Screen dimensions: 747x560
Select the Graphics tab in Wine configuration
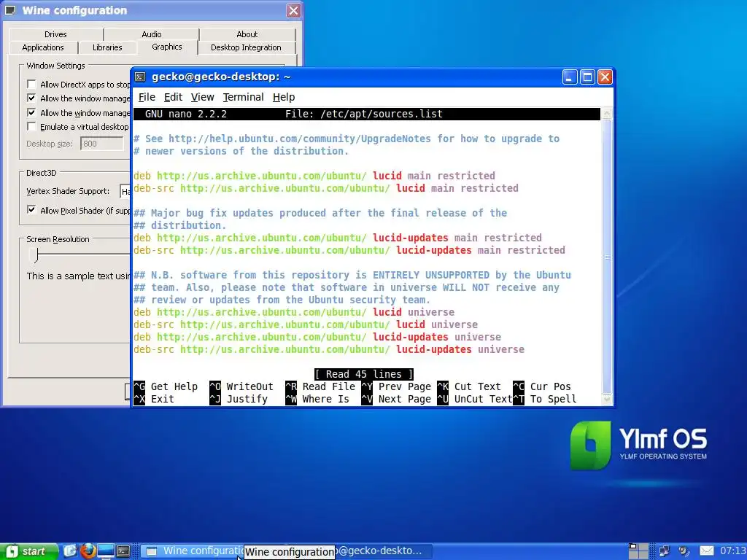click(167, 47)
